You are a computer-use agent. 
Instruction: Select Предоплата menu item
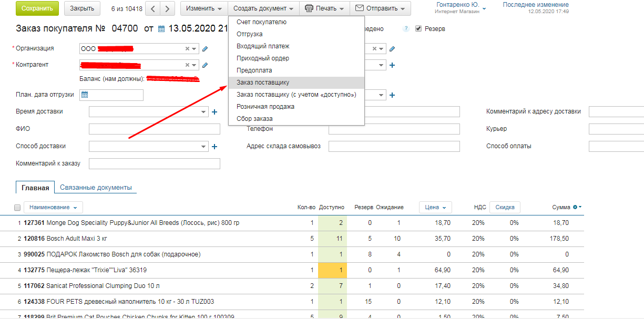(296, 70)
